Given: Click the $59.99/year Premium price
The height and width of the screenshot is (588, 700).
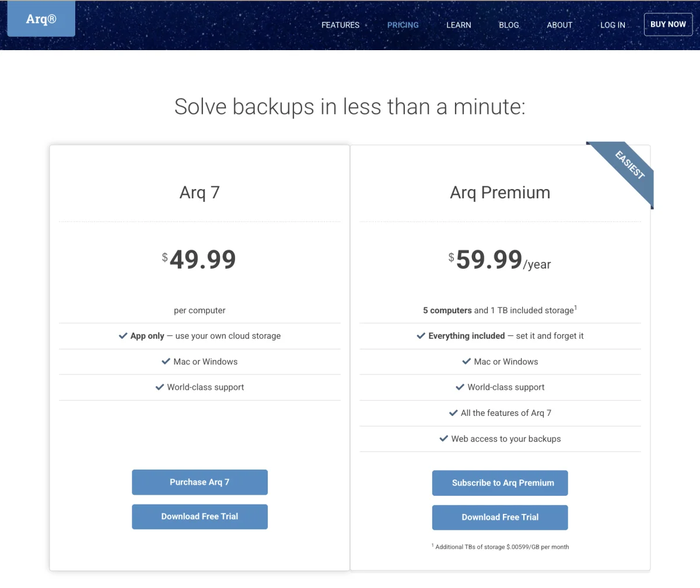Looking at the screenshot, I should tap(500, 260).
